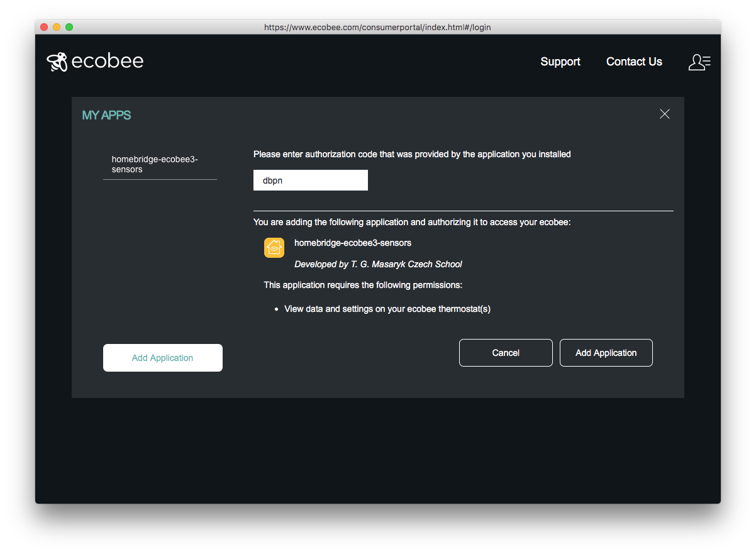Focus the authorization code input field
Viewport: 756px width, 554px height.
(311, 180)
